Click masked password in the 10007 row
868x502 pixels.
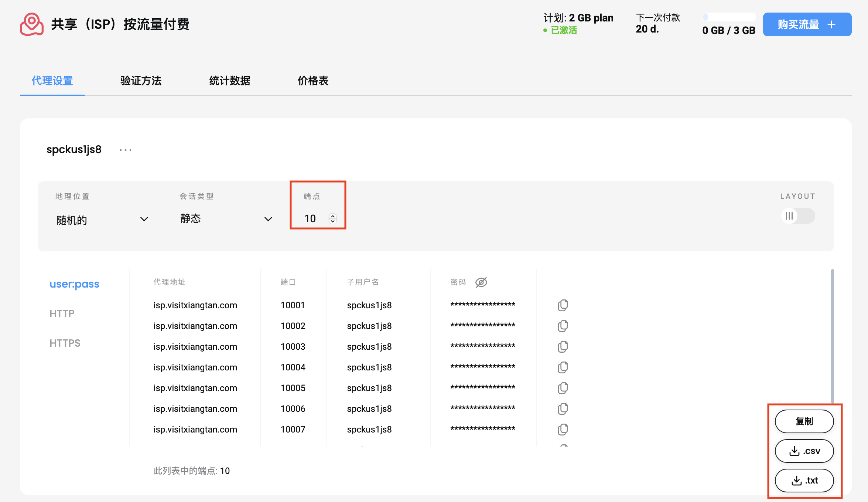pyautogui.click(x=483, y=429)
